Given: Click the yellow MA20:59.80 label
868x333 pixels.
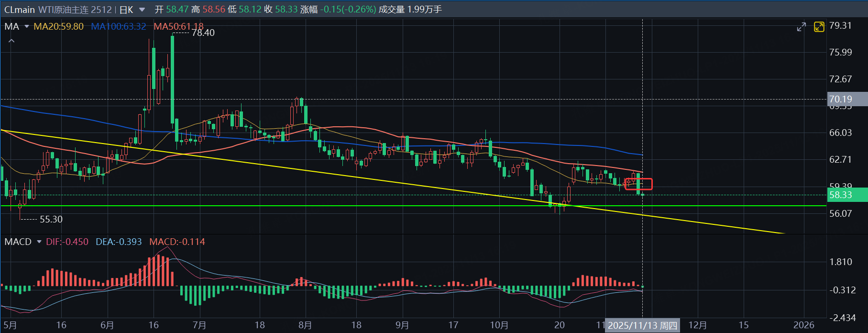Looking at the screenshot, I should click(x=58, y=27).
